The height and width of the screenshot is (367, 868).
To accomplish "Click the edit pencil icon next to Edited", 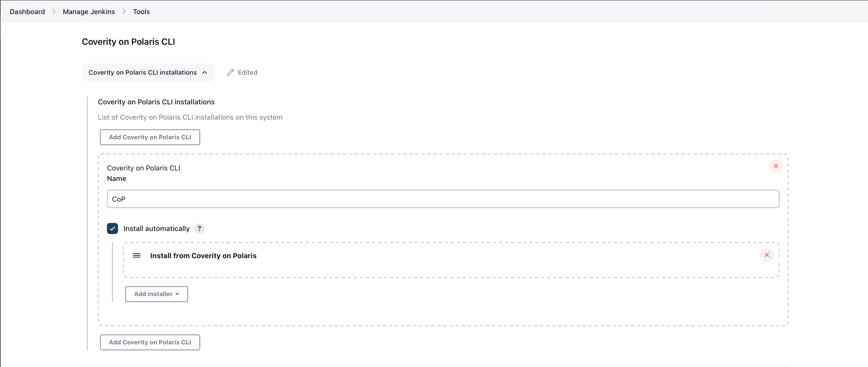I will pyautogui.click(x=230, y=72).
